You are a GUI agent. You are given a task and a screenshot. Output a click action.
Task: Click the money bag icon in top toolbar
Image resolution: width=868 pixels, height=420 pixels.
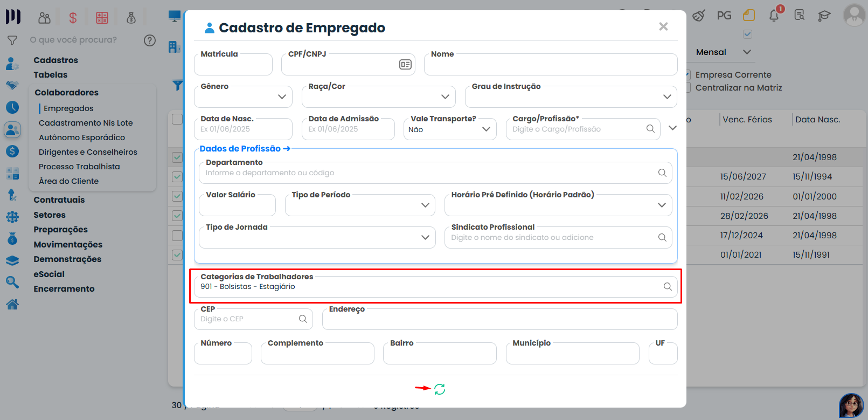point(131,18)
